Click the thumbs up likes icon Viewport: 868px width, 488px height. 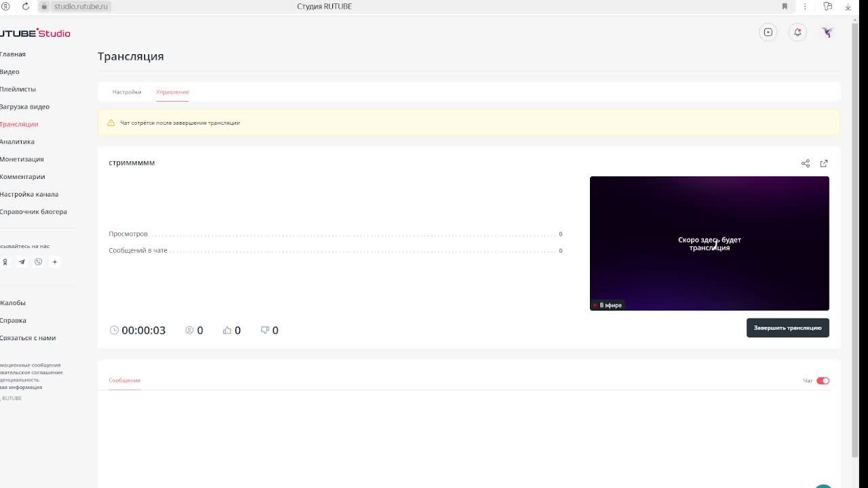pyautogui.click(x=227, y=330)
